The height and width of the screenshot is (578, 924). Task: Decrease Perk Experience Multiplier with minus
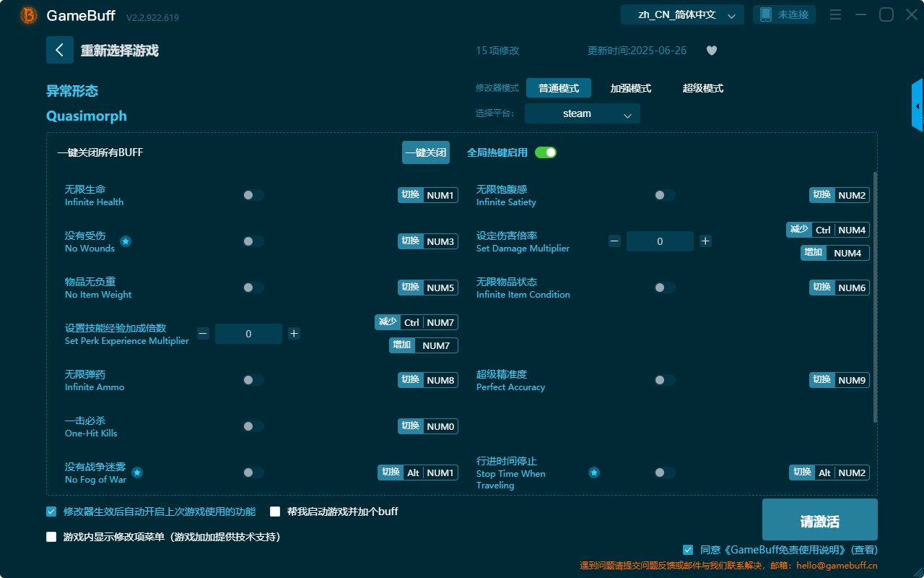pyautogui.click(x=203, y=334)
